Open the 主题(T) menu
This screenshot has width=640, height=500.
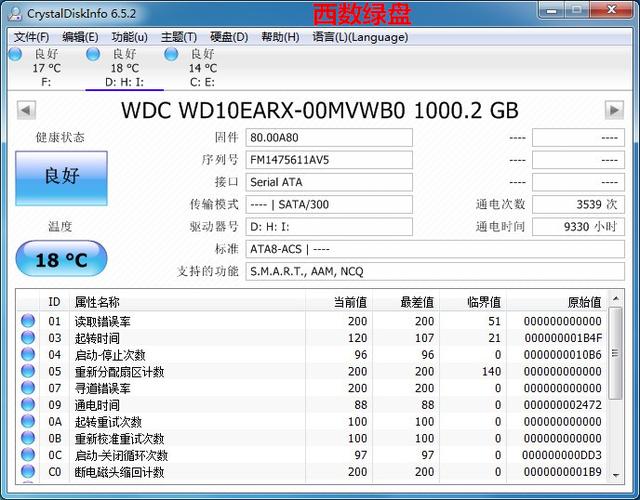coord(179,37)
